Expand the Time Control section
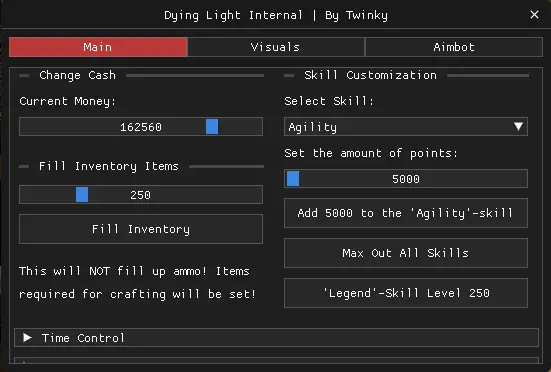 click(x=276, y=338)
